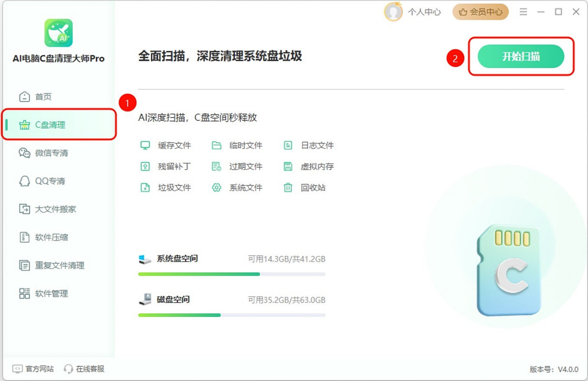Open the hamburger menu in title bar
Viewport: 588px width, 381px height.
[523, 12]
